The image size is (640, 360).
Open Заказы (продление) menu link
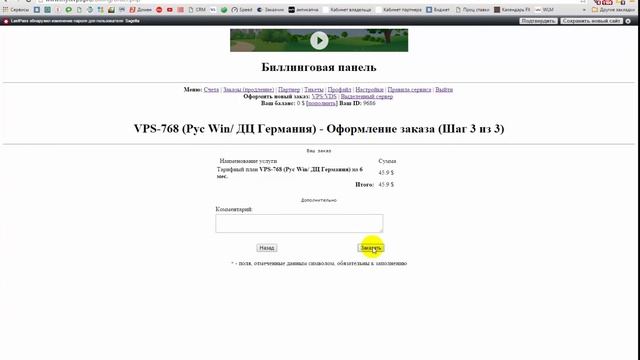click(249, 89)
